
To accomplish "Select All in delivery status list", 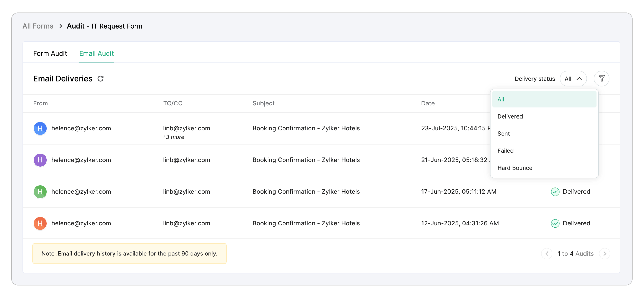I will coord(544,100).
